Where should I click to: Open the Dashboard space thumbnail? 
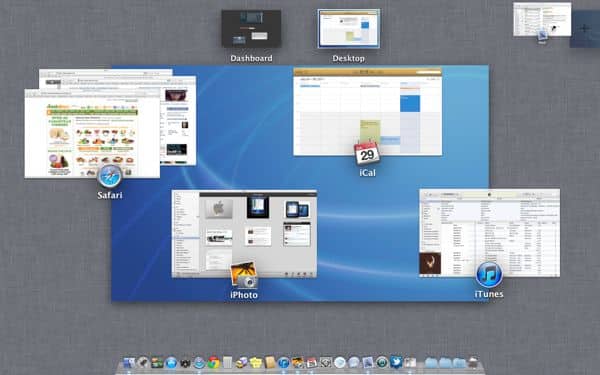click(251, 29)
